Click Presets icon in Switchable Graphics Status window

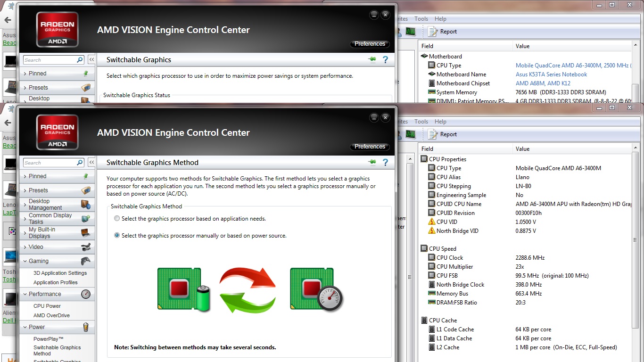click(x=85, y=88)
